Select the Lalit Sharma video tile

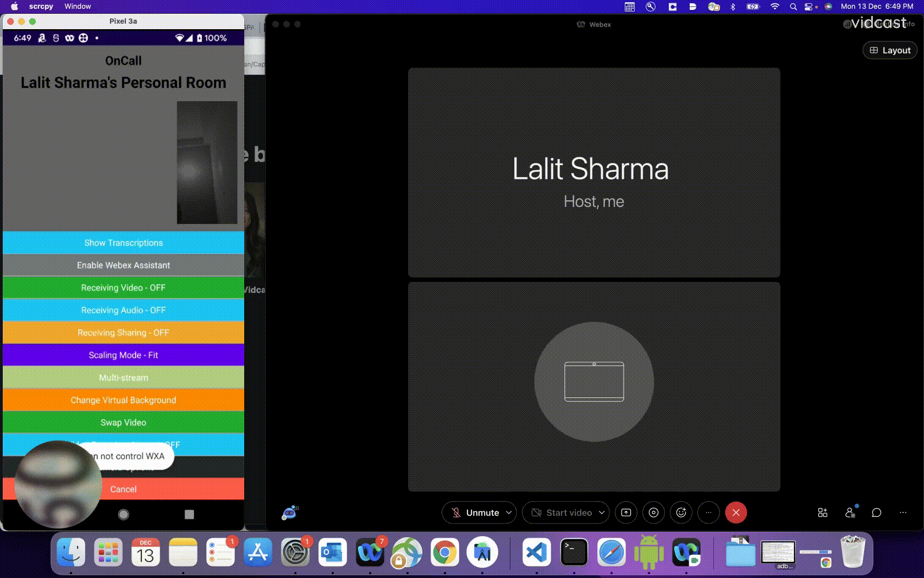point(594,172)
